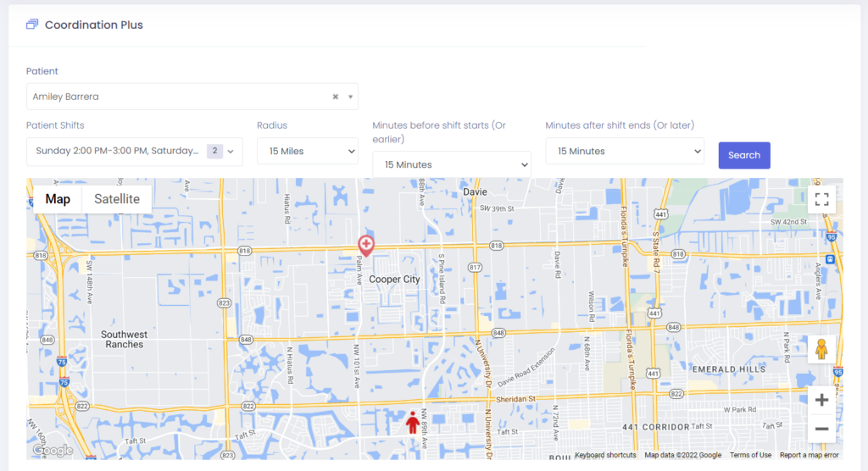Click the SW 39th St road label
Image resolution: width=868 pixels, height=471 pixels.
click(497, 208)
